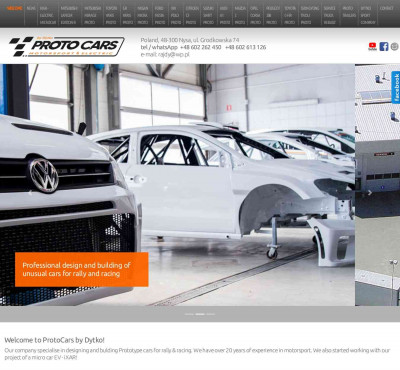Click the address text Nysa, ul. Grodkowska 74
The width and height of the screenshot is (400, 370).
coord(209,40)
